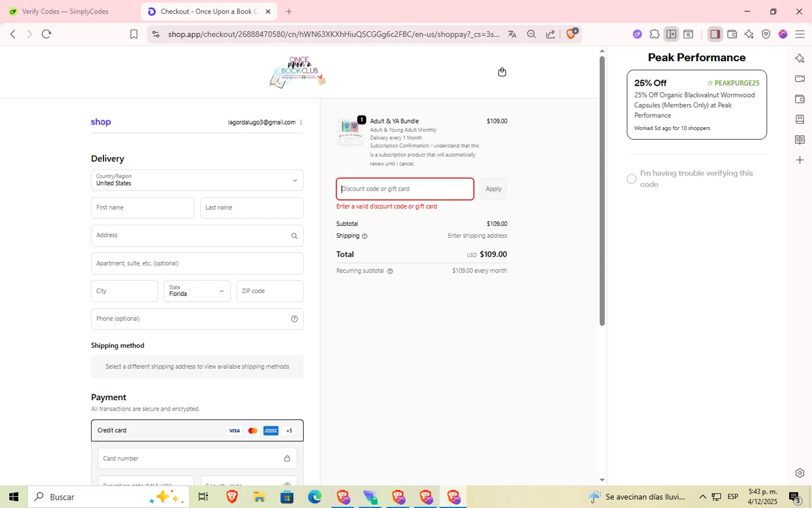The image size is (812, 508).
Task: Click the browser back arrow
Action: pos(13,34)
